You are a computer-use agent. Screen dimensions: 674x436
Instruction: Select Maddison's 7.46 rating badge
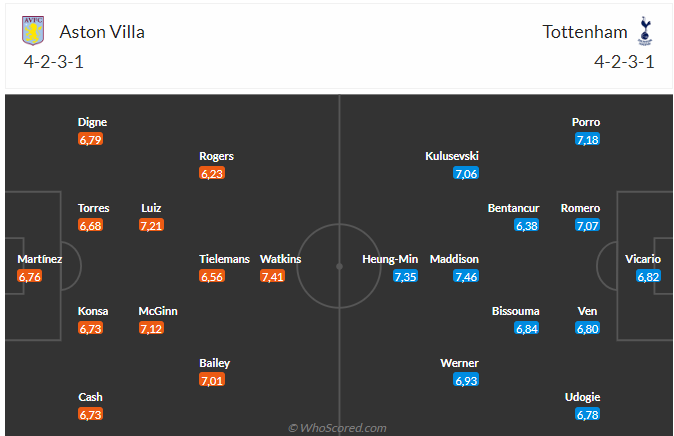(x=466, y=277)
